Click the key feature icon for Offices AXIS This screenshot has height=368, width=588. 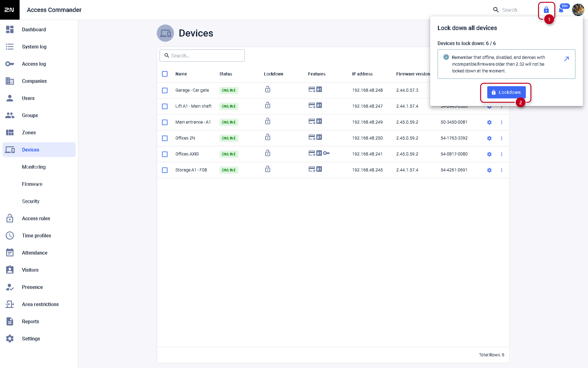(326, 153)
